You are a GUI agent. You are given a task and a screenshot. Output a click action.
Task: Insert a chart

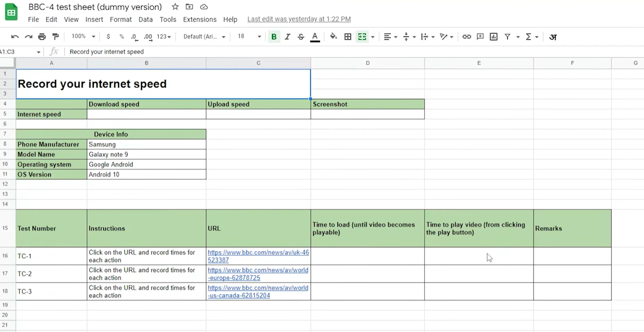point(494,37)
